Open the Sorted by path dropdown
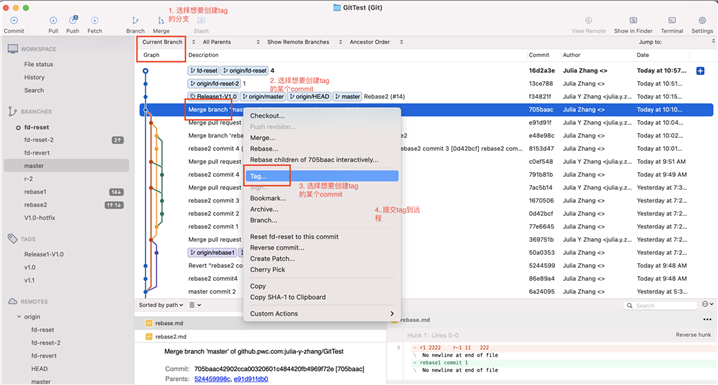This screenshot has height=385, width=718. tap(161, 305)
